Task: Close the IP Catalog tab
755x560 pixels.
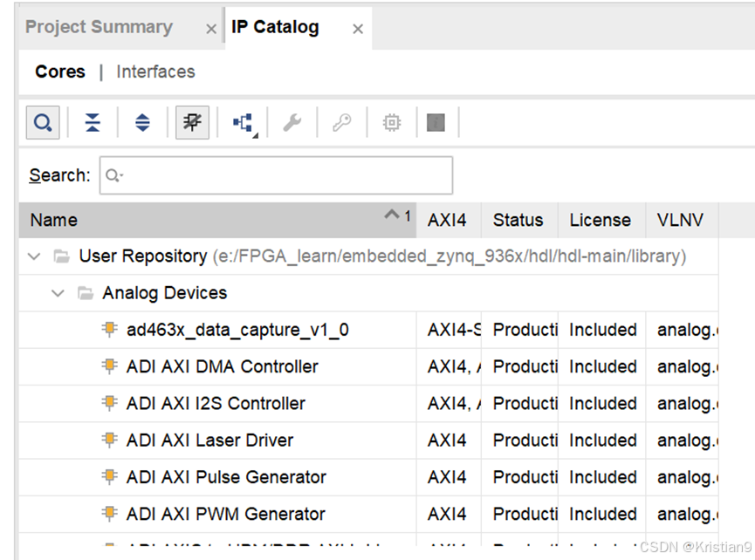Action: tap(358, 30)
